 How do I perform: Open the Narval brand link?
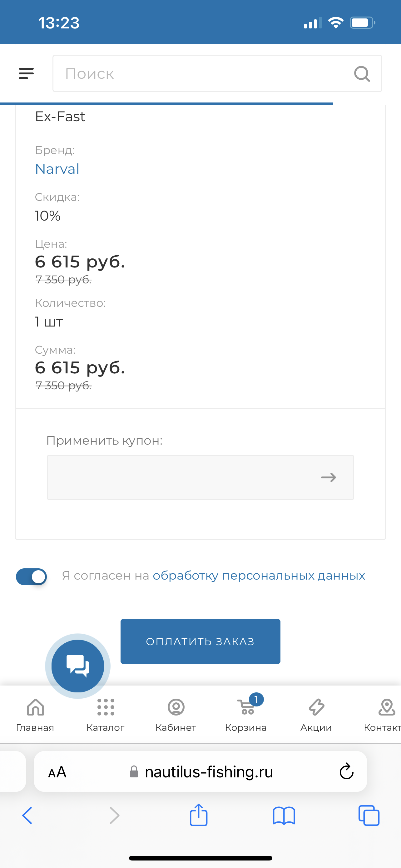57,169
